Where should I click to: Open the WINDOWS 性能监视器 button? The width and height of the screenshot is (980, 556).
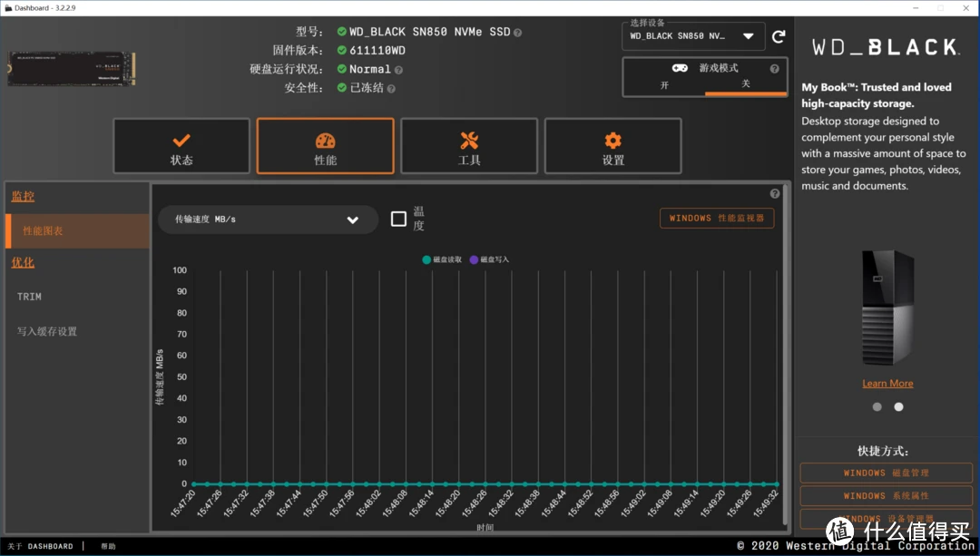[716, 218]
